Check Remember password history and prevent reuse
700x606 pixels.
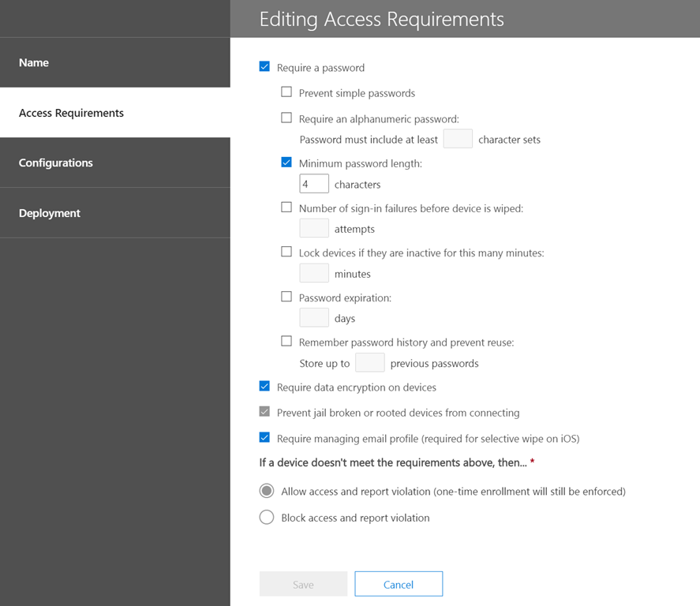[286, 342]
